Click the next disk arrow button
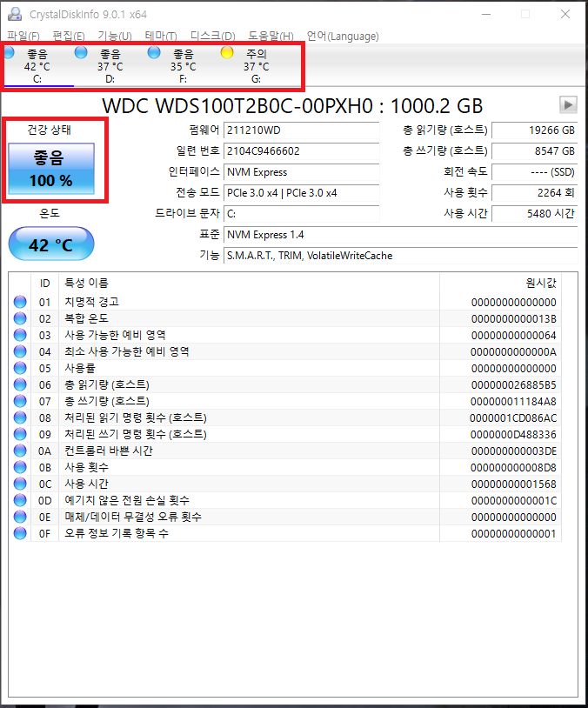The image size is (588, 708). coord(568,104)
